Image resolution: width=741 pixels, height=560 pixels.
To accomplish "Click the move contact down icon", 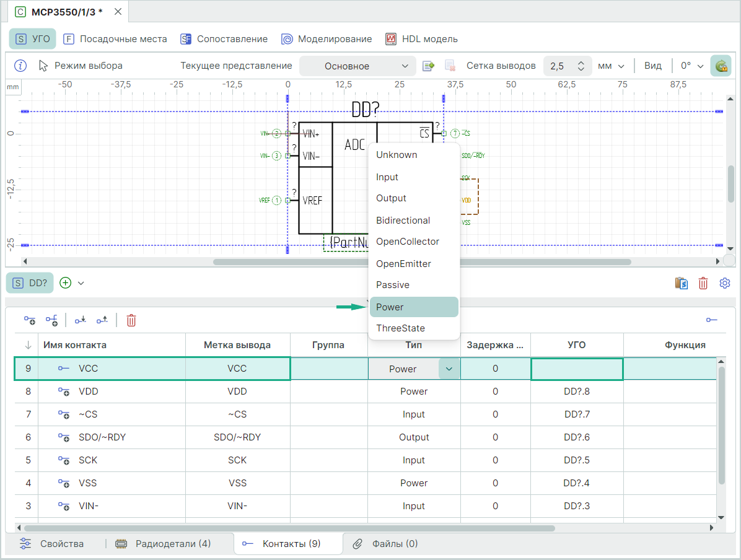I will 81,320.
